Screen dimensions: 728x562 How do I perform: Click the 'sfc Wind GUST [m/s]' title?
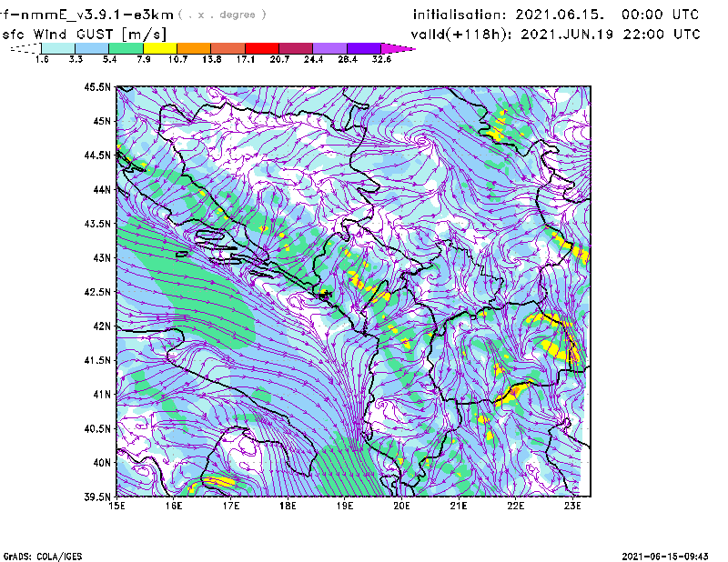(x=84, y=35)
